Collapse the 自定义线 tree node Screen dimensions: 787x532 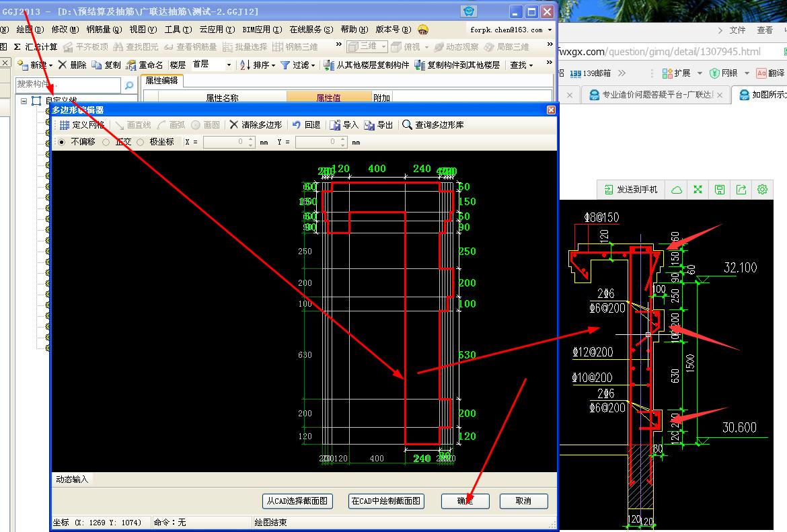(x=24, y=101)
